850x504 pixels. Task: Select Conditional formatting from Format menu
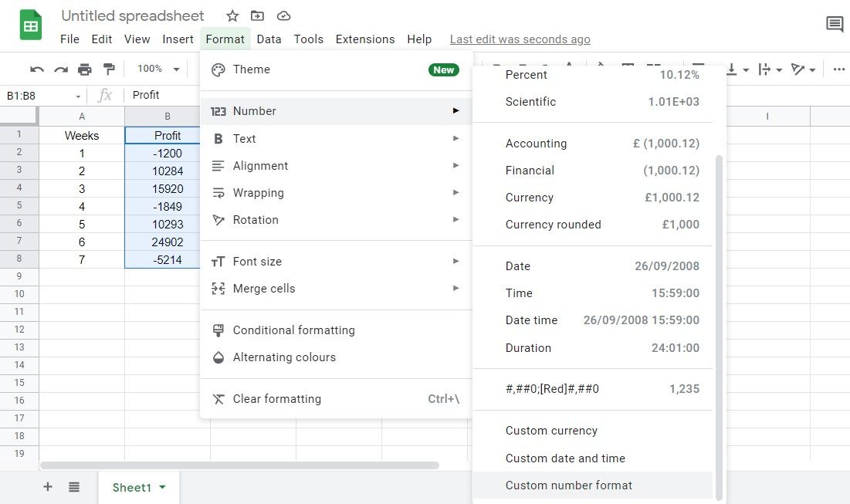pyautogui.click(x=293, y=330)
